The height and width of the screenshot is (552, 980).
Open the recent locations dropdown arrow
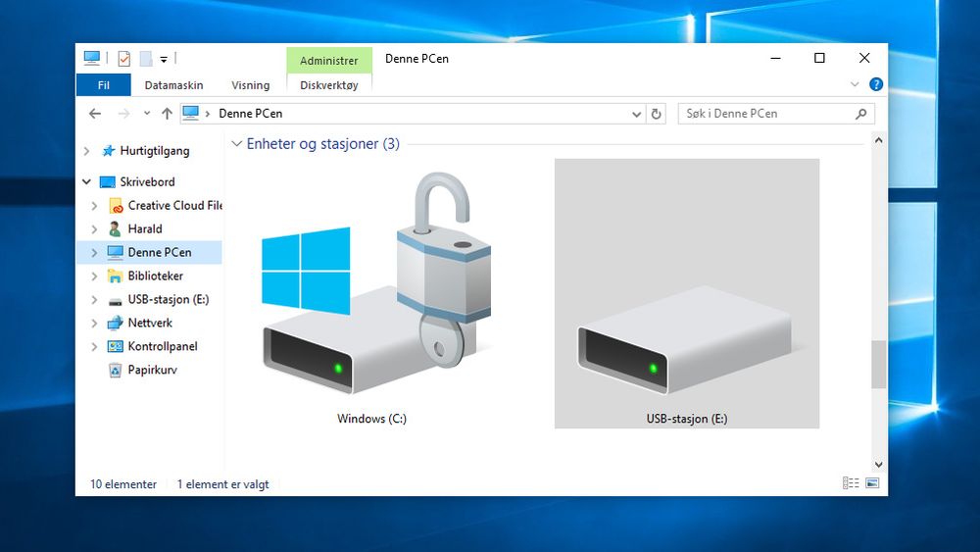click(x=147, y=114)
